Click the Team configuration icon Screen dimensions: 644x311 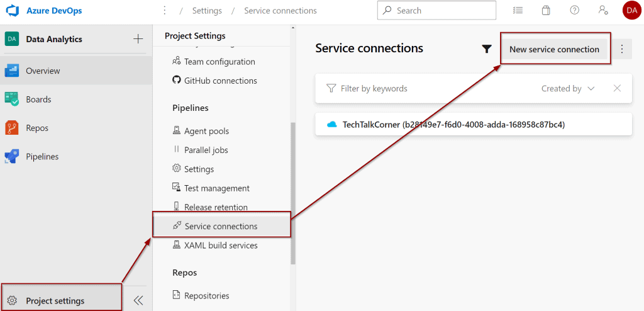177,61
